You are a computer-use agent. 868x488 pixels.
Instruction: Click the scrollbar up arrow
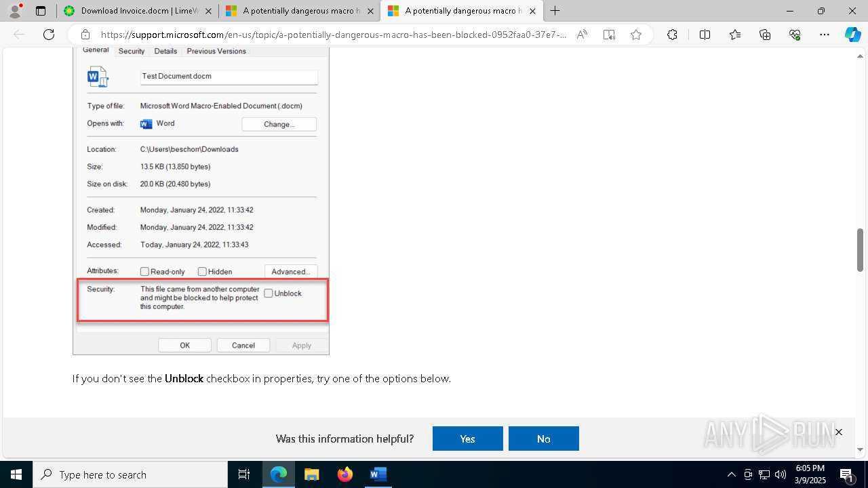pyautogui.click(x=861, y=56)
